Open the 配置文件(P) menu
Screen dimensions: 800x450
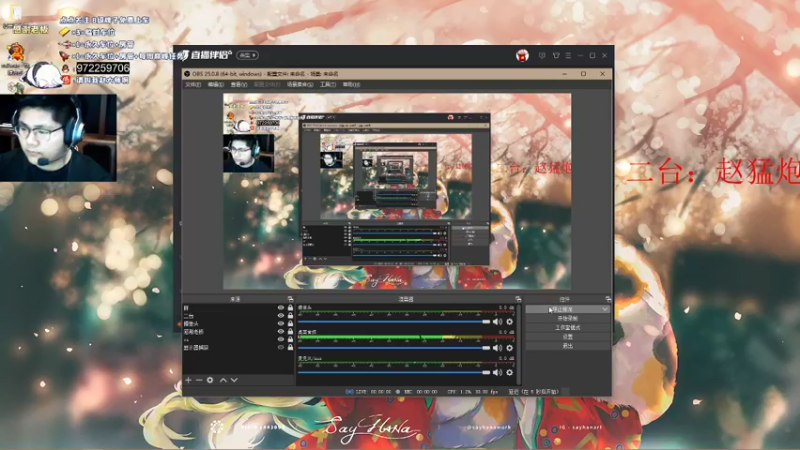click(267, 85)
